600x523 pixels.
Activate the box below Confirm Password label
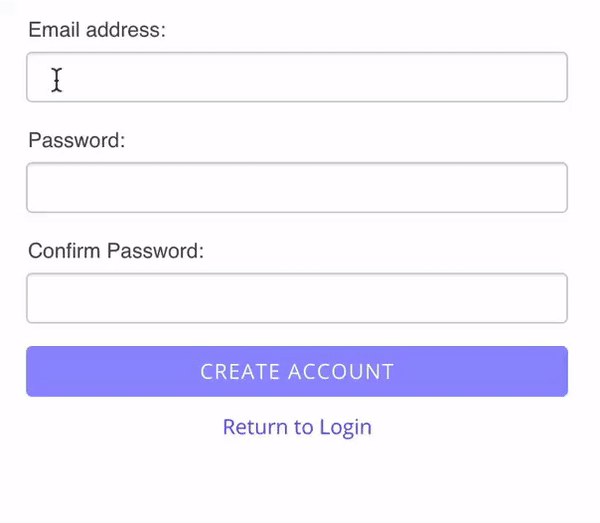[x=297, y=298]
